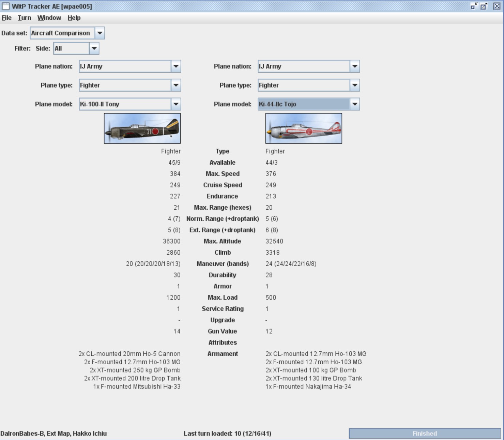Click the Mitsubishi Ha-33 engine line

[137, 386]
